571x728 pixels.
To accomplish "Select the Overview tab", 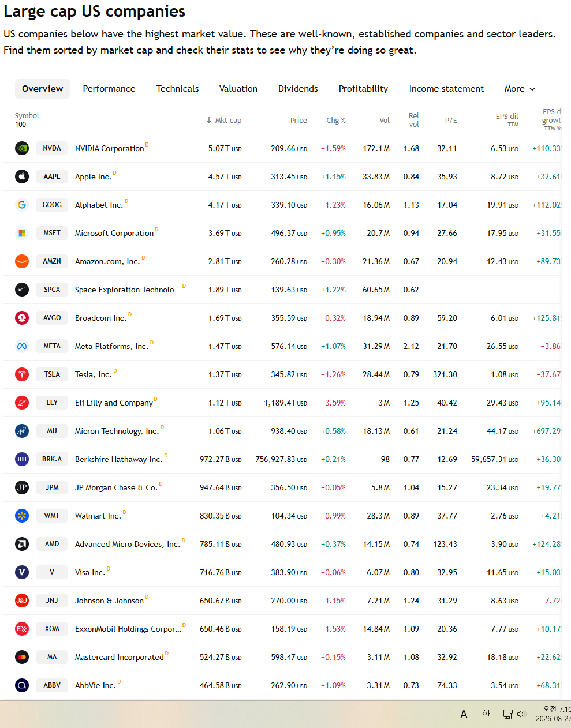I will 42,89.
